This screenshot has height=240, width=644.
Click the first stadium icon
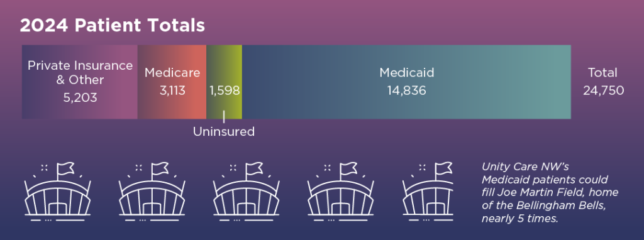(x=57, y=192)
